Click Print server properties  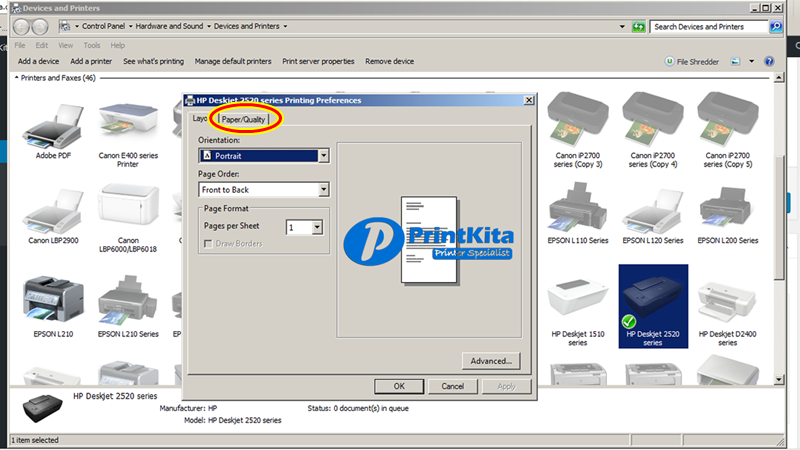(x=318, y=61)
